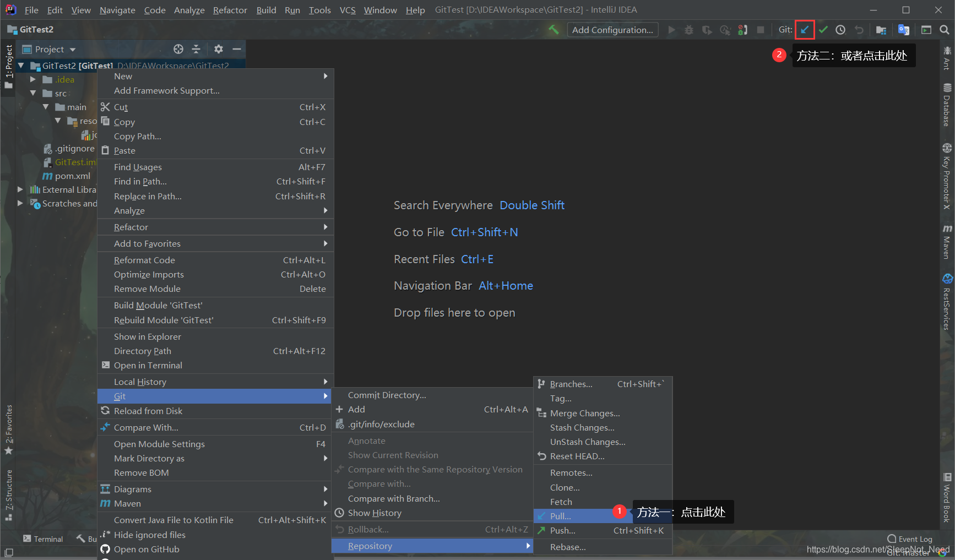Expand the Refactor submenu in context menu
This screenshot has width=955, height=560.
215,227
